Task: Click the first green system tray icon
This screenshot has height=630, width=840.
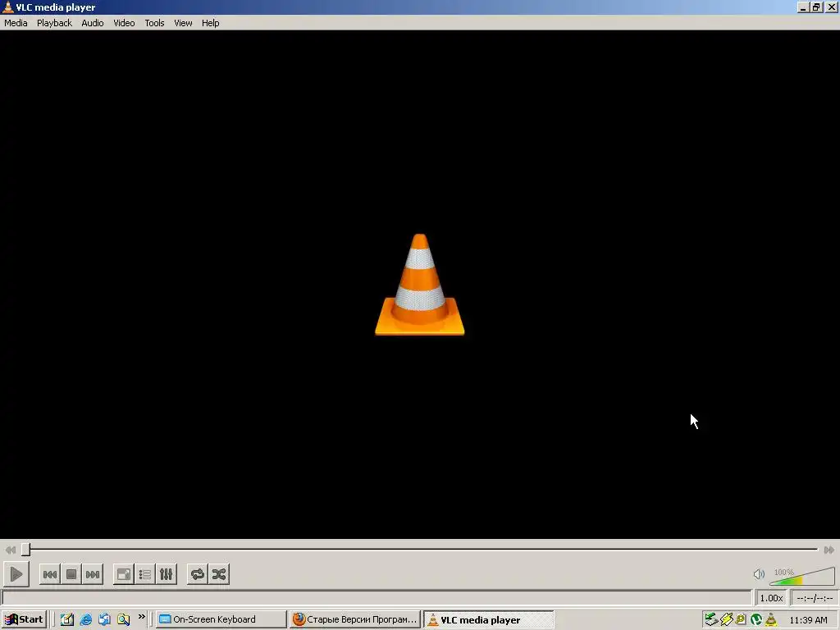Action: 711,620
